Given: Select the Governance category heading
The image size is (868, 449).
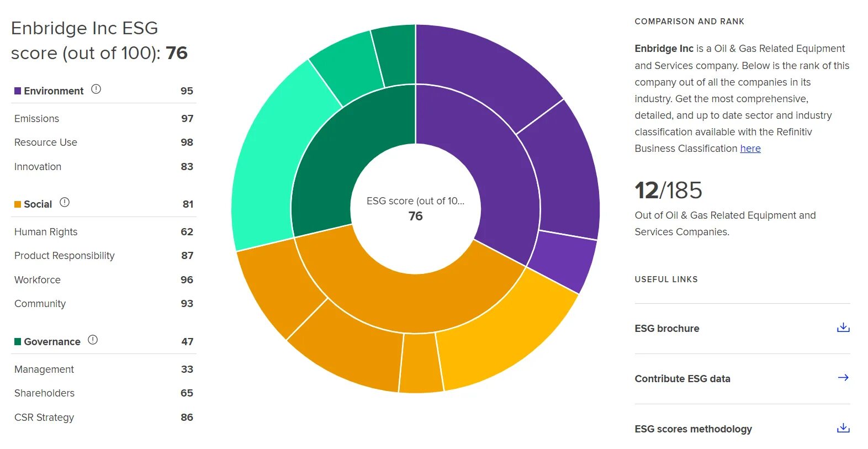Looking at the screenshot, I should click(52, 341).
